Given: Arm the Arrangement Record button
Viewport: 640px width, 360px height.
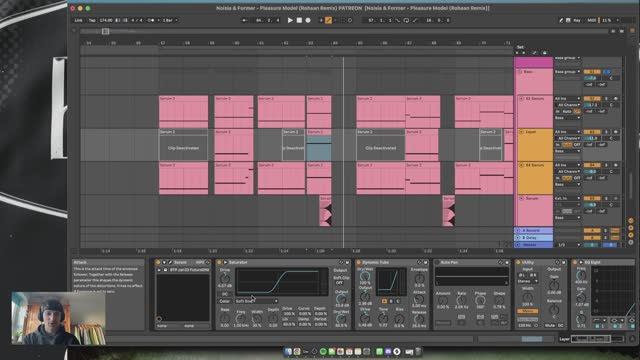Looking at the screenshot, I should (x=308, y=20).
